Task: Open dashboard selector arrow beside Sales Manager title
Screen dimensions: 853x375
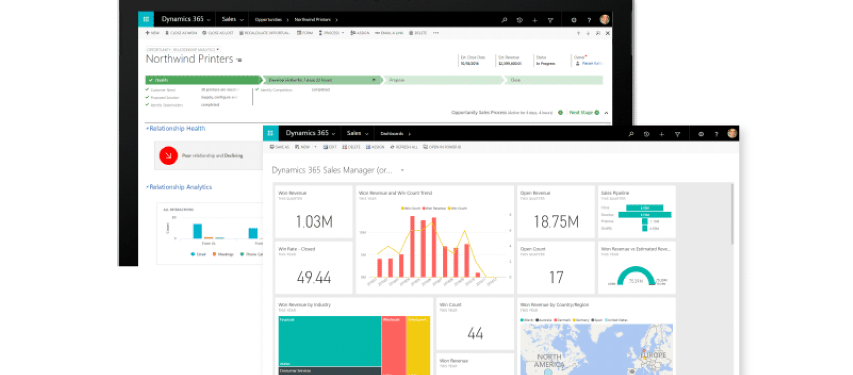Action: (x=403, y=170)
